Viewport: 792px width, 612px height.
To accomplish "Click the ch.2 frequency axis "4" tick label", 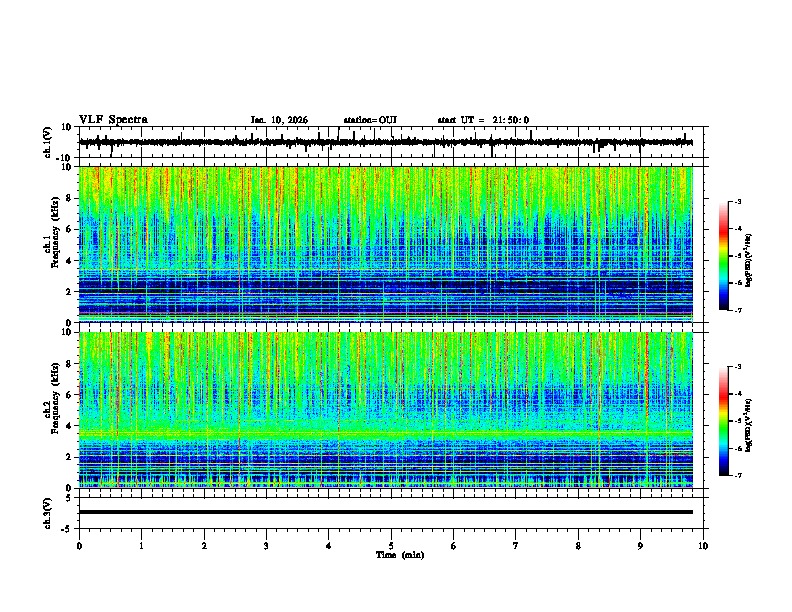I will (70, 426).
